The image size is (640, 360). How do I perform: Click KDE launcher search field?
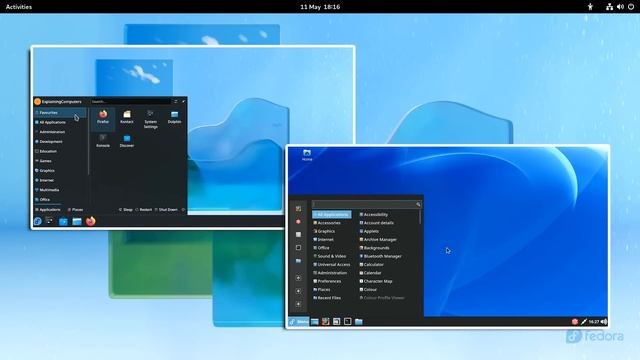pyautogui.click(x=130, y=102)
